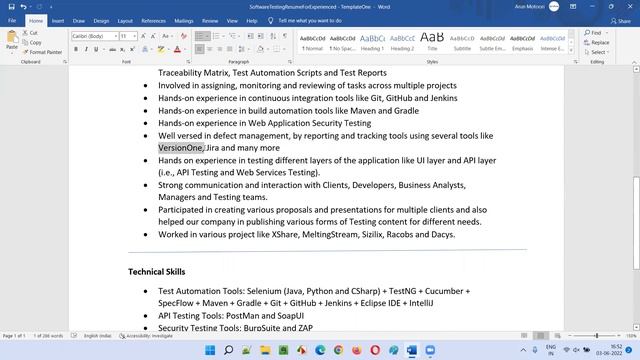
Task: Open File Explorer from the taskbar
Action: pyautogui.click(x=265, y=350)
